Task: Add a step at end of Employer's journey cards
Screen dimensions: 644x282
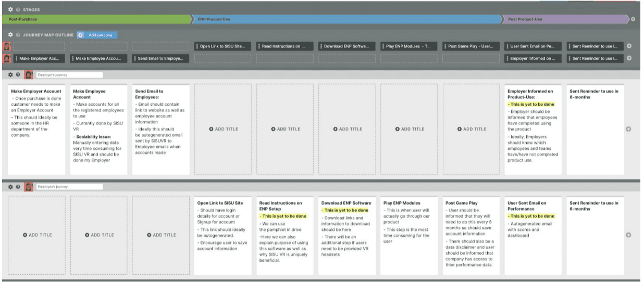Action: [628, 129]
